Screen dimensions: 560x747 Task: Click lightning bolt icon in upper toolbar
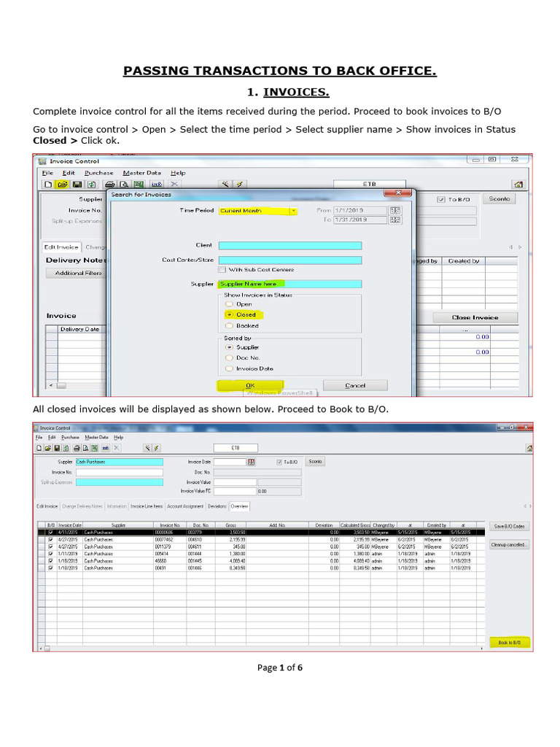239,185
